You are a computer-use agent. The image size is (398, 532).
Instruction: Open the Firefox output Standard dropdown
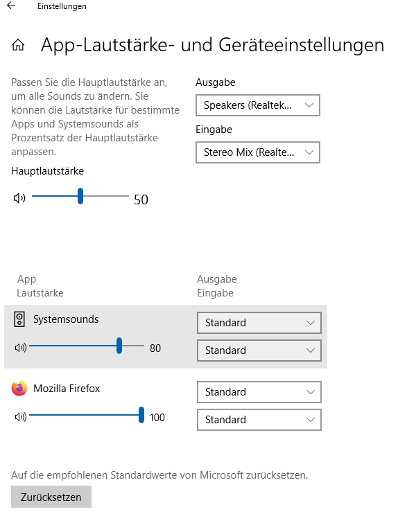coord(259,392)
